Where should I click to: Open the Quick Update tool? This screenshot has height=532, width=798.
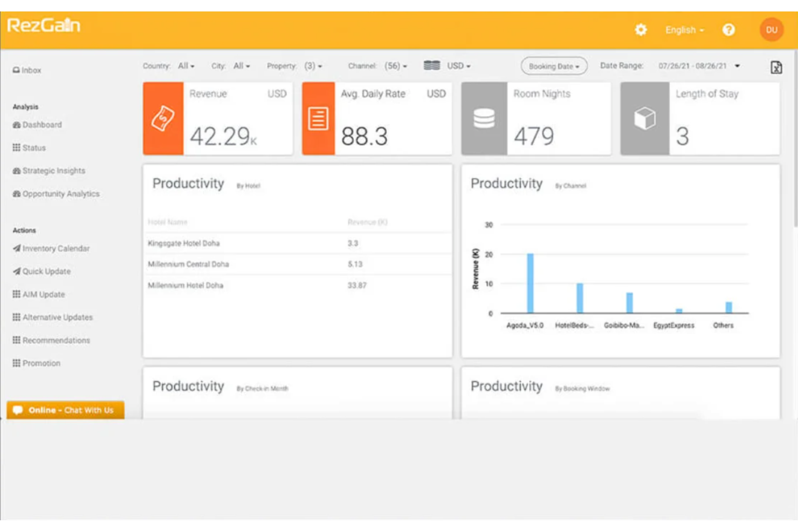[46, 271]
